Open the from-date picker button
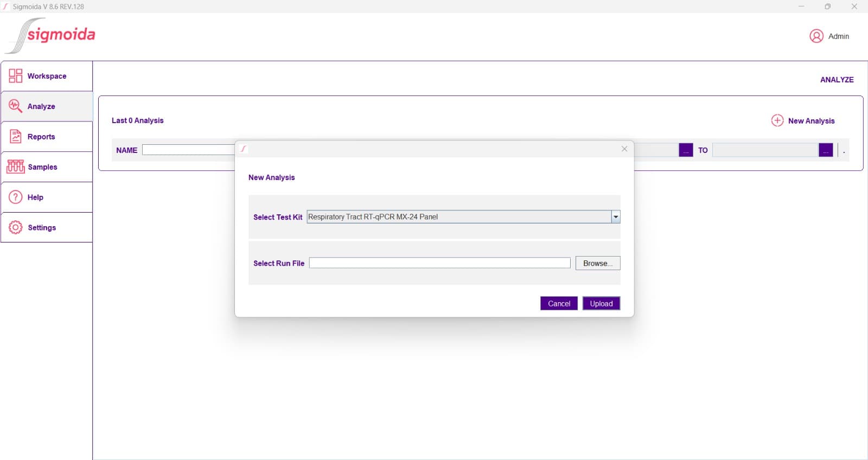 (x=686, y=150)
